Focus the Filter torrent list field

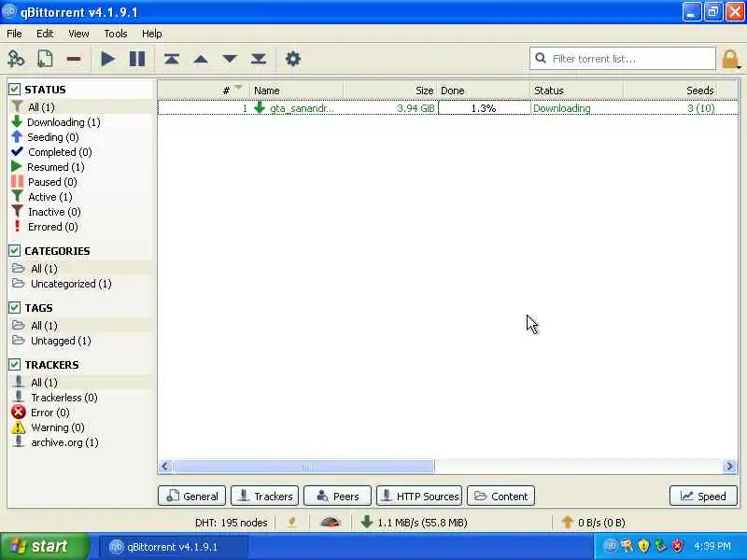[623, 59]
